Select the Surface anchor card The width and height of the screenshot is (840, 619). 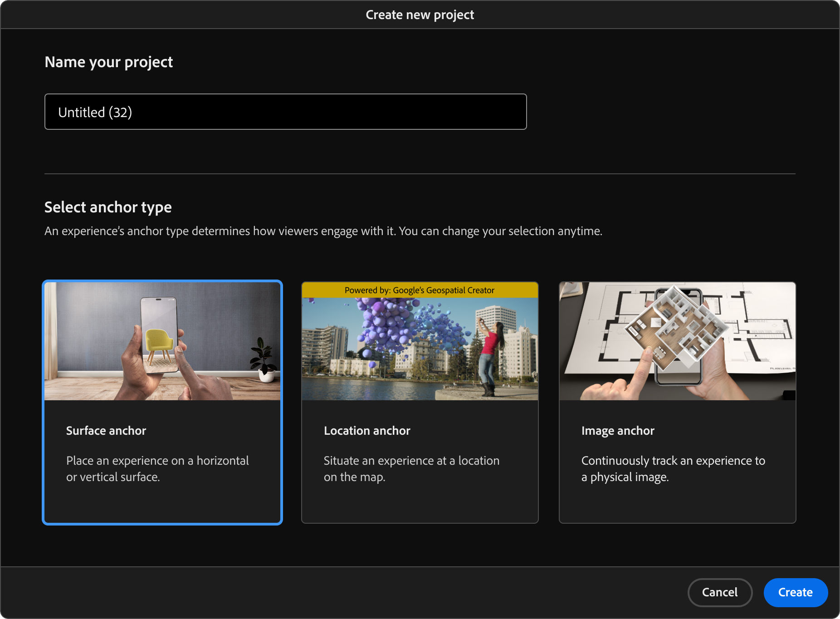click(x=162, y=403)
